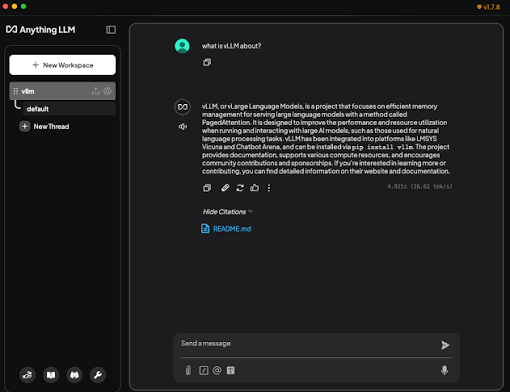Image resolution: width=510 pixels, height=392 pixels.
Task: Click the AnythingLLM logo
Action: click(x=41, y=30)
